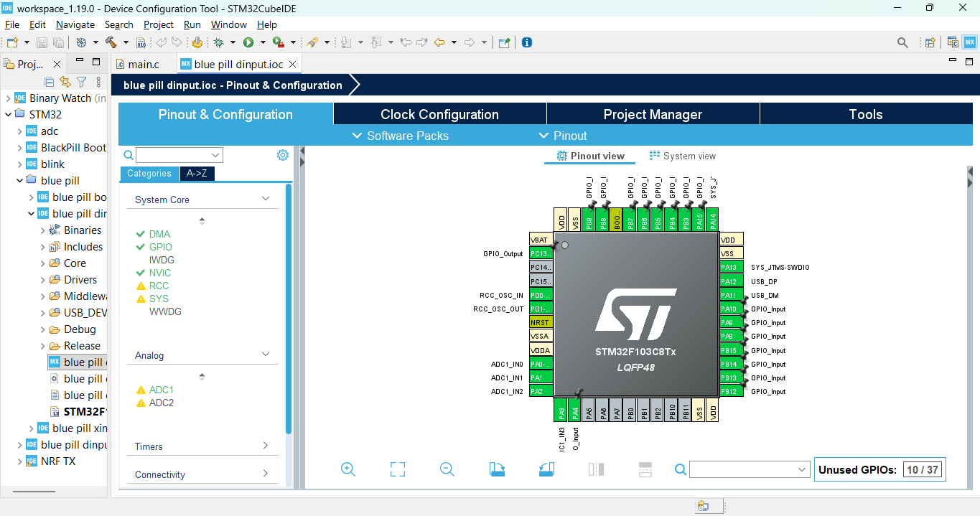The image size is (980, 516).
Task: Click the status bar icon at the bottom
Action: (703, 507)
